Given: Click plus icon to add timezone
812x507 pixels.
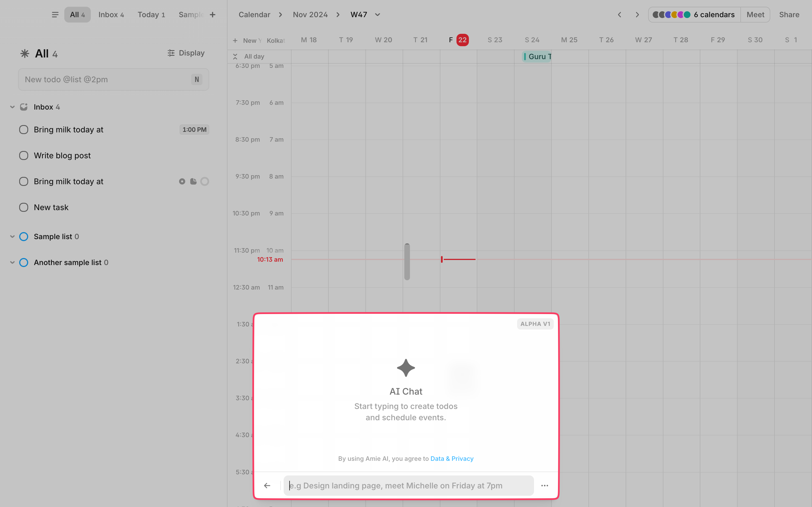Looking at the screenshot, I should pos(235,41).
